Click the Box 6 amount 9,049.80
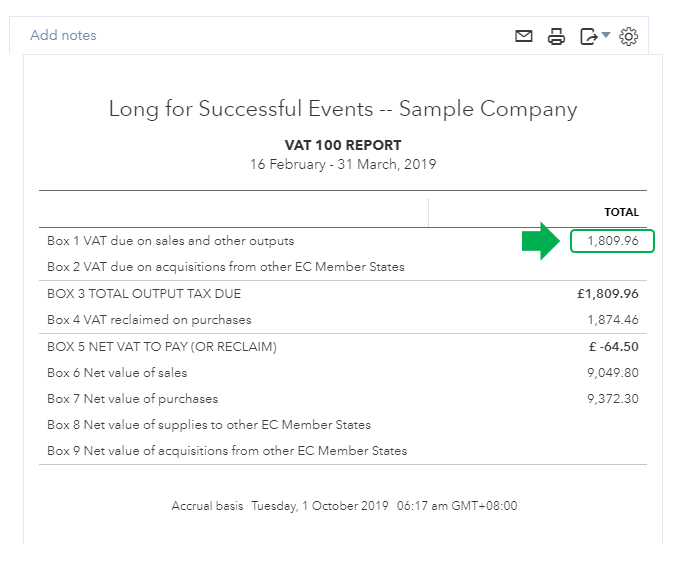Screen dimensions: 688x572 coord(612,373)
